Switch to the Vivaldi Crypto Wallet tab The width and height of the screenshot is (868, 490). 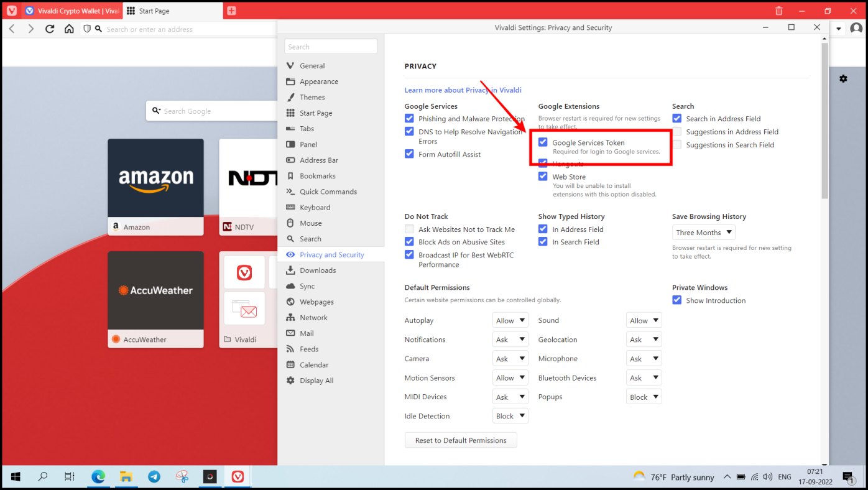pos(72,11)
